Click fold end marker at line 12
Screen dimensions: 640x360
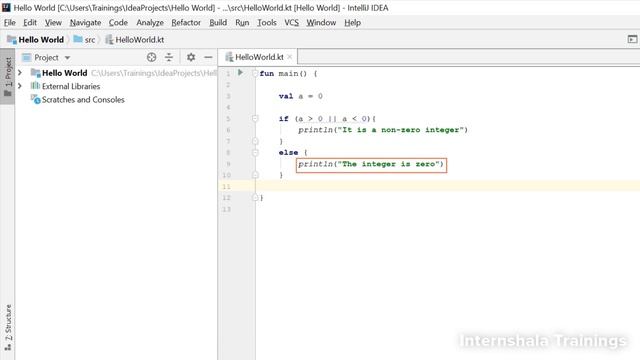point(255,198)
